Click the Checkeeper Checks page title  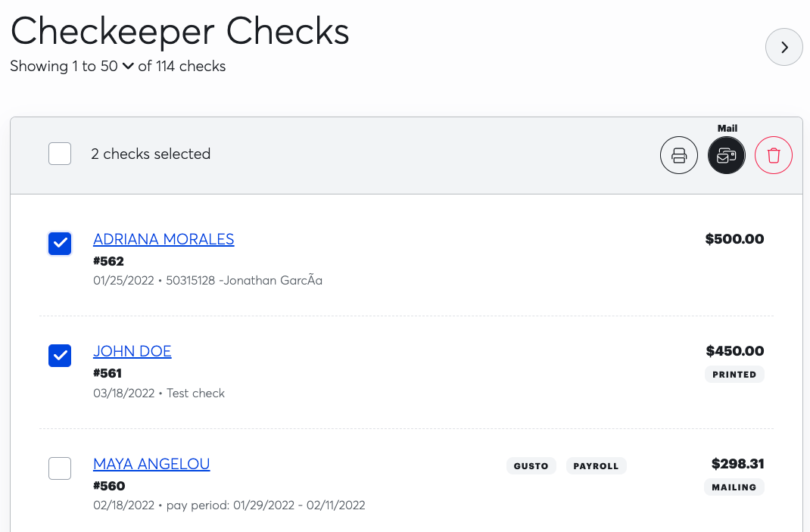point(179,31)
